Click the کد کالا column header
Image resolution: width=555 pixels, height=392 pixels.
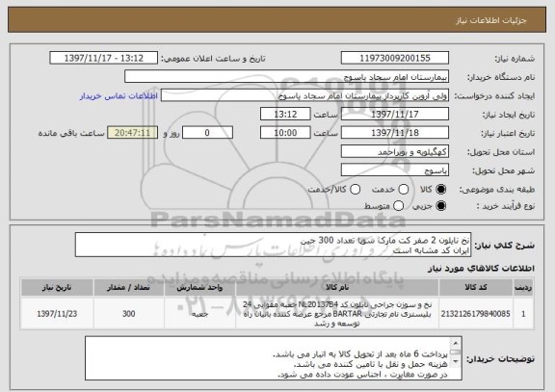coord(476,287)
